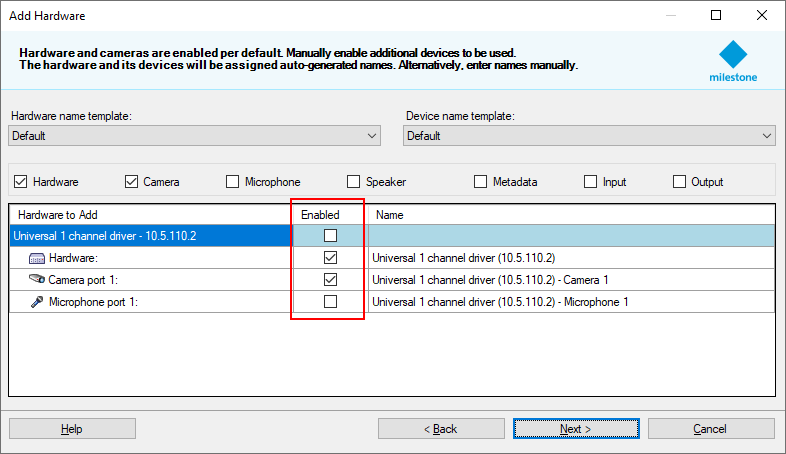Enable the Metadata filter checkbox
The height and width of the screenshot is (454, 786).
[480, 181]
